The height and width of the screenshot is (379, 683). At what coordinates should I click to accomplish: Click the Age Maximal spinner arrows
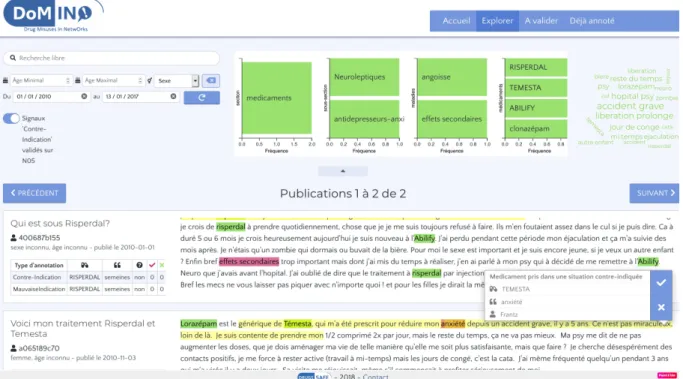click(x=140, y=81)
